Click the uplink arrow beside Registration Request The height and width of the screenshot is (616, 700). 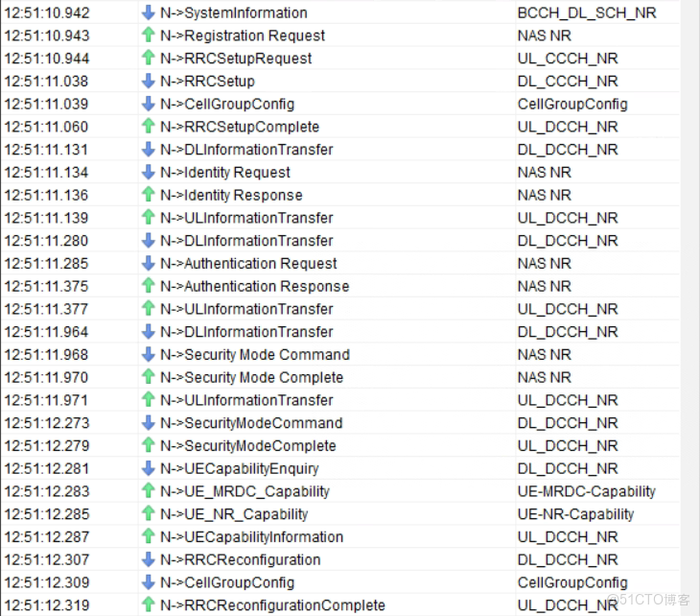[x=149, y=36]
